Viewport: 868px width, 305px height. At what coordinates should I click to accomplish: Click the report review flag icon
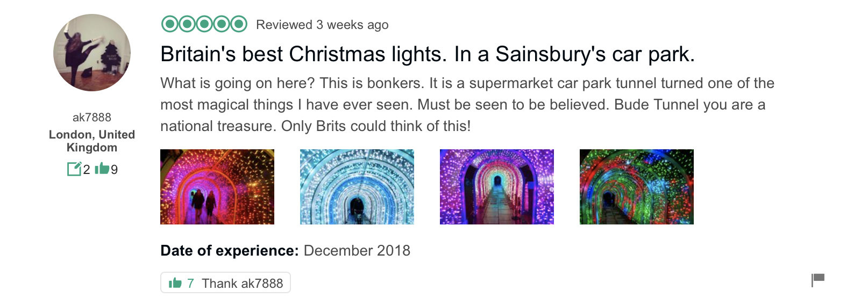tap(818, 279)
